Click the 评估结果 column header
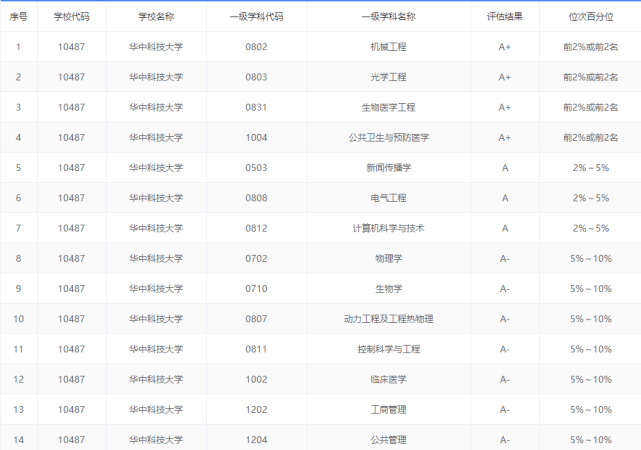Image resolution: width=641 pixels, height=450 pixels. tap(505, 17)
